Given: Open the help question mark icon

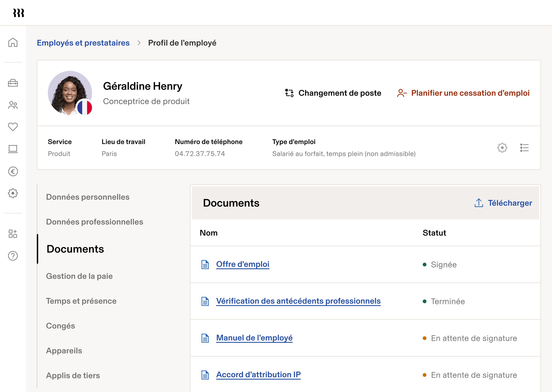Looking at the screenshot, I should (x=13, y=256).
